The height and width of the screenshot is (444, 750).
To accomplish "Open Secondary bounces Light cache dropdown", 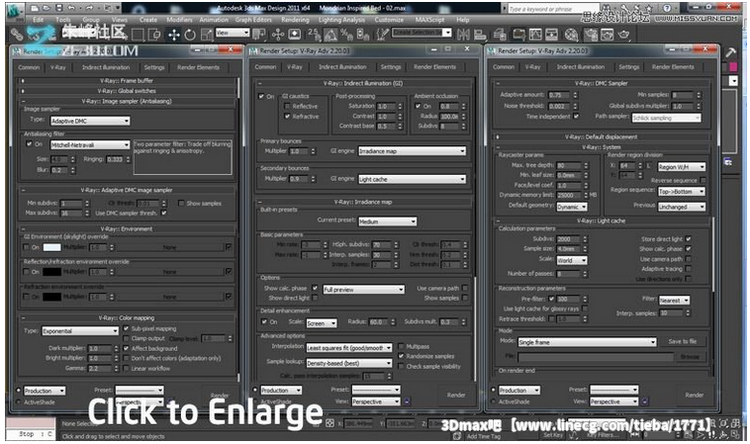I will coord(412,179).
